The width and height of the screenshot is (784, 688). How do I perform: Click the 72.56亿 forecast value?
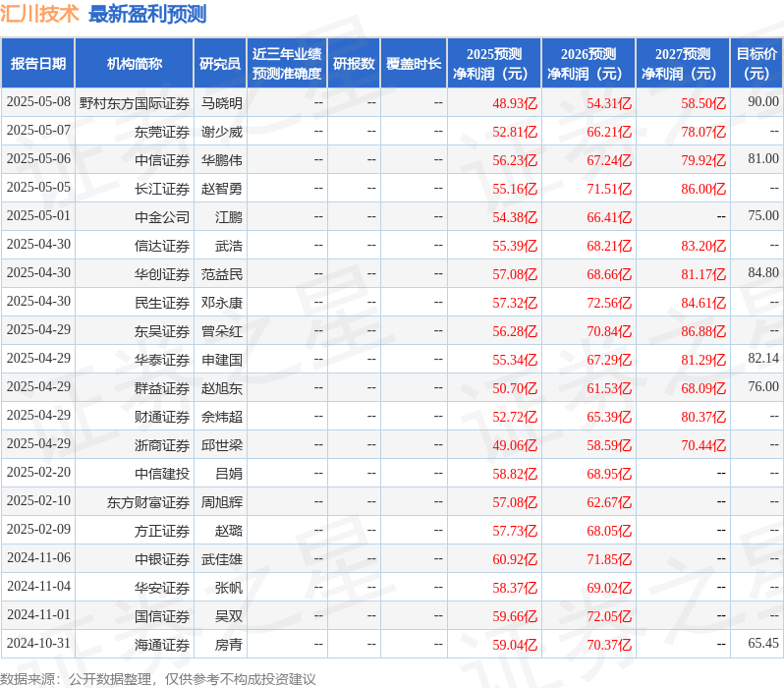pos(609,304)
